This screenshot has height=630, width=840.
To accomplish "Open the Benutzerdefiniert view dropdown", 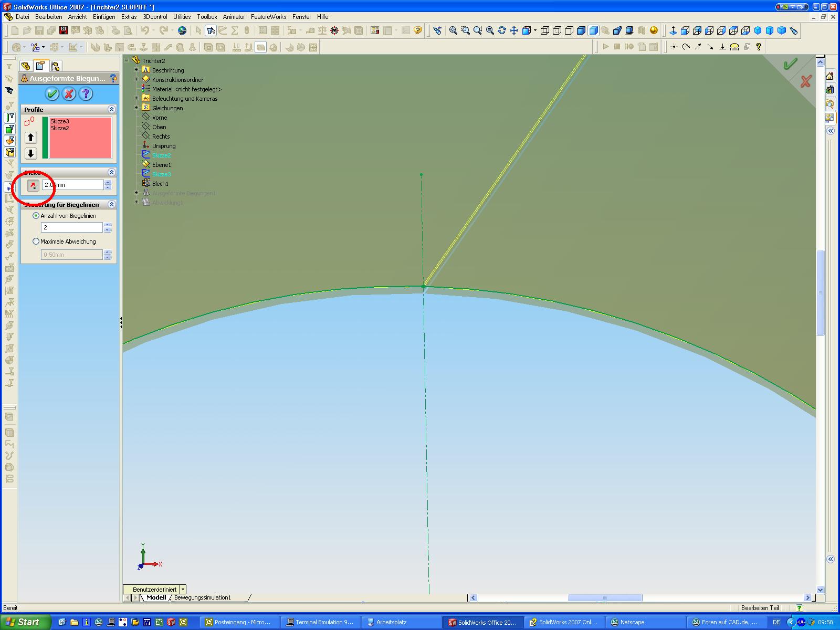I will click(183, 590).
